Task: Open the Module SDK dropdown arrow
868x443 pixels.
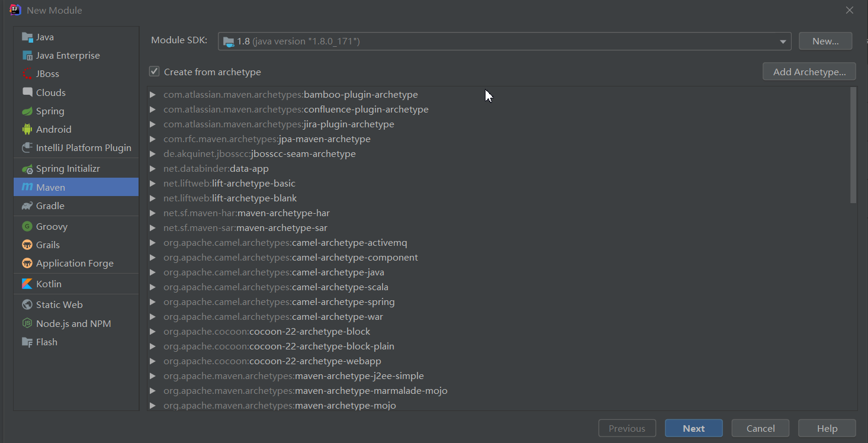Action: click(x=783, y=41)
